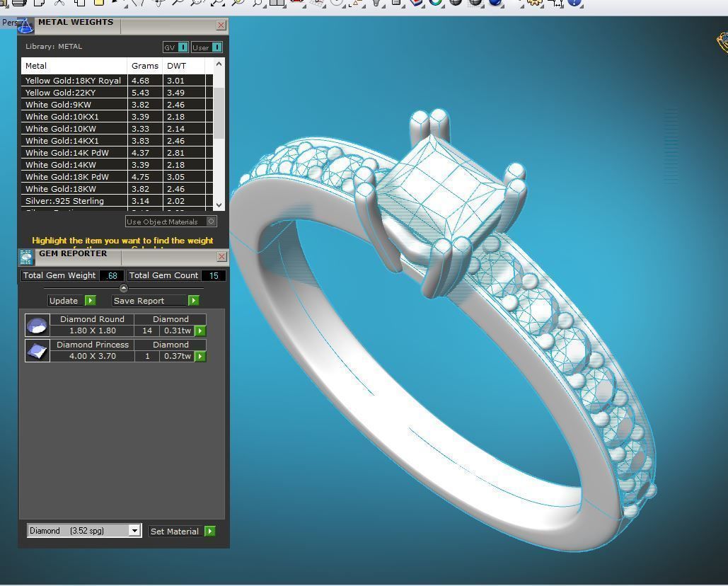Collapse the gem totals with the round arrow

point(124,288)
